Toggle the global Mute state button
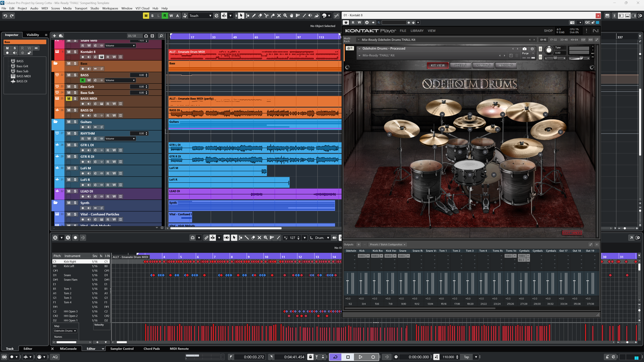 point(146,16)
